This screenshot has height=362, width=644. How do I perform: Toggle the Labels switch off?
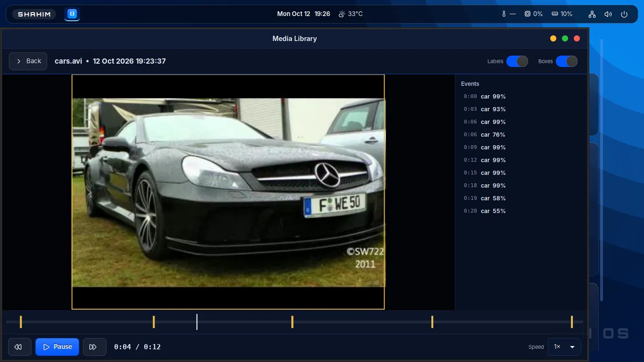point(517,61)
